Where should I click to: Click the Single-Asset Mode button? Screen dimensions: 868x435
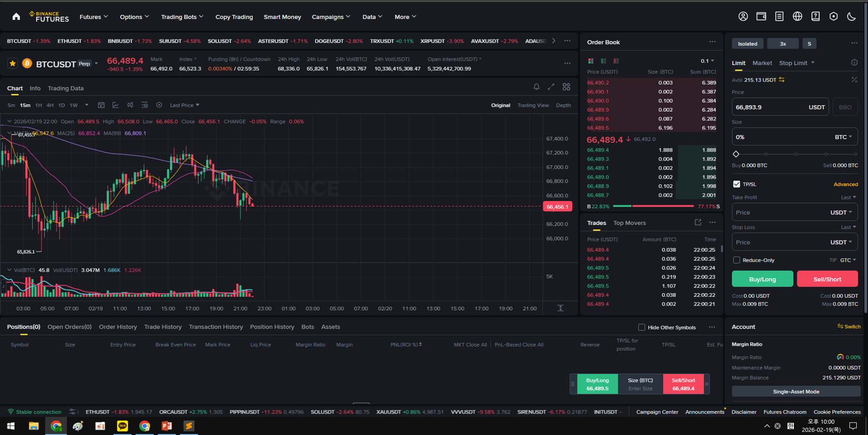[796, 392]
